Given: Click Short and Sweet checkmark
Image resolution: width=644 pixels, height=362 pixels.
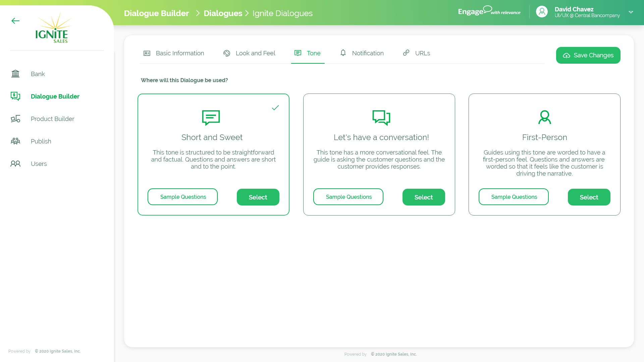Looking at the screenshot, I should click(x=275, y=108).
